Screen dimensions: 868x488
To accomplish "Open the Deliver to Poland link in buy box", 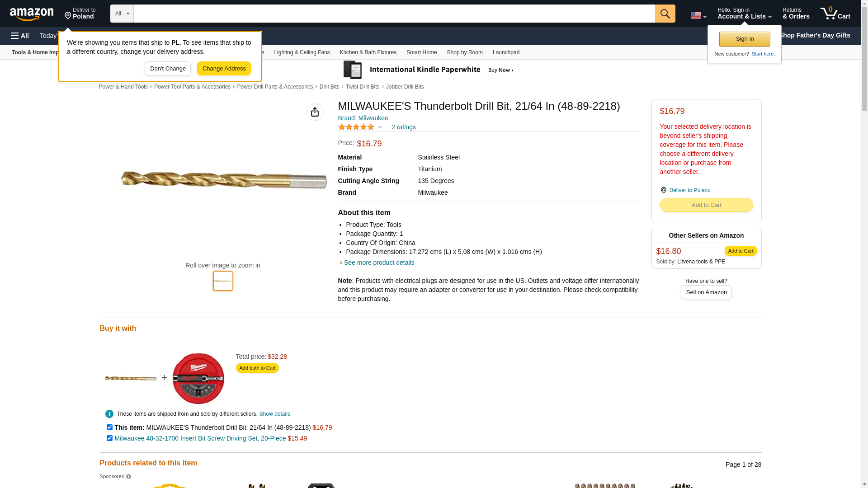I will pos(689,190).
